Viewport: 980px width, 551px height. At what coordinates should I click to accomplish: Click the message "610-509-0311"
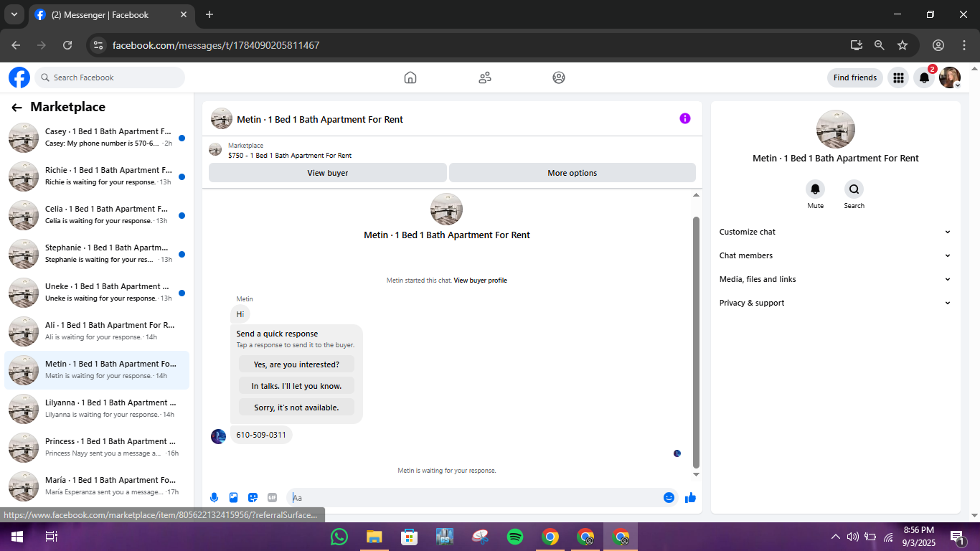point(261,435)
